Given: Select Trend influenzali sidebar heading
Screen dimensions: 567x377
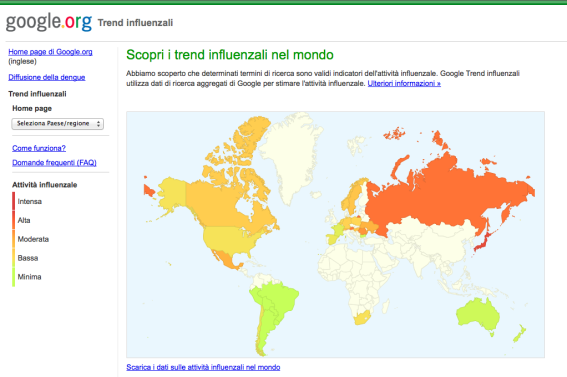Looking at the screenshot, I should tap(37, 94).
